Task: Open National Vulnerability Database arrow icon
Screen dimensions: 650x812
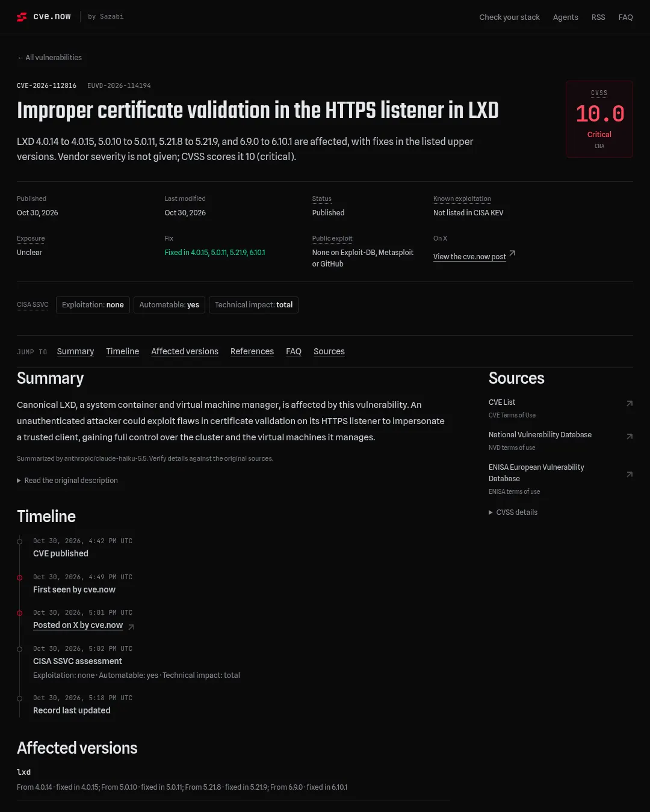Action: (630, 436)
